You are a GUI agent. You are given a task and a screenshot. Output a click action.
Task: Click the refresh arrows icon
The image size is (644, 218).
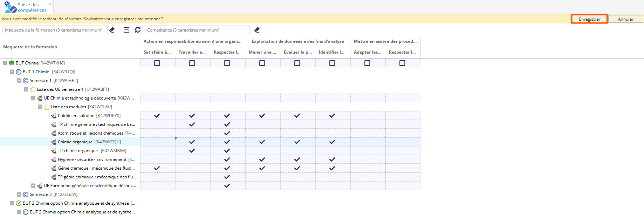click(x=138, y=30)
